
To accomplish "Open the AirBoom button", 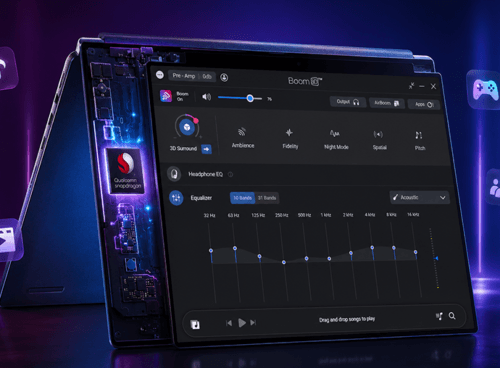I will (387, 103).
